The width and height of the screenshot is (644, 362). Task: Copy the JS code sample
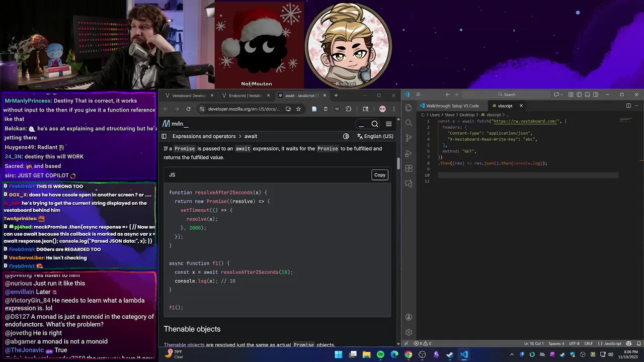coord(380,175)
